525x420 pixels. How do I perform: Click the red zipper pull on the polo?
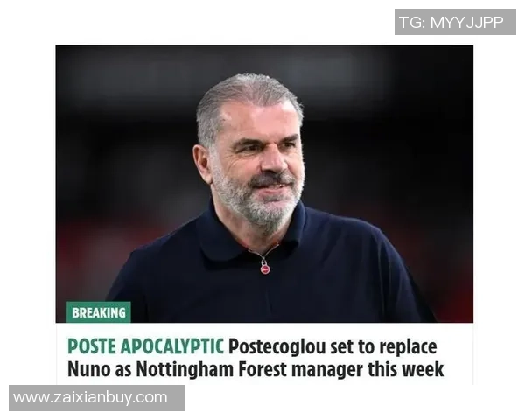point(265,268)
